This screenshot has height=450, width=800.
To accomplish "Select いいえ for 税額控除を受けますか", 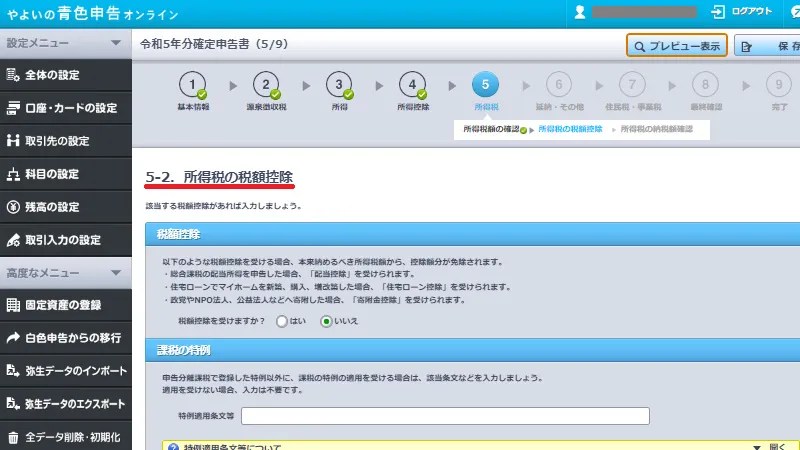I will 326,321.
